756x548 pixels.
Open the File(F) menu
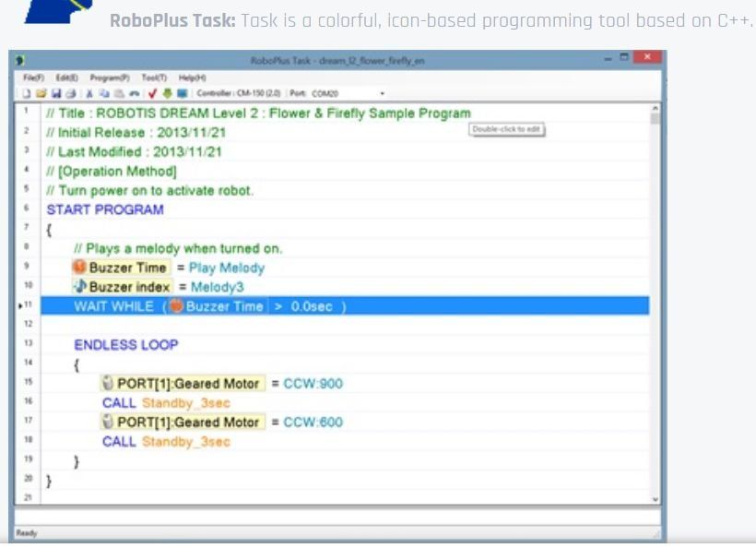[x=33, y=77]
